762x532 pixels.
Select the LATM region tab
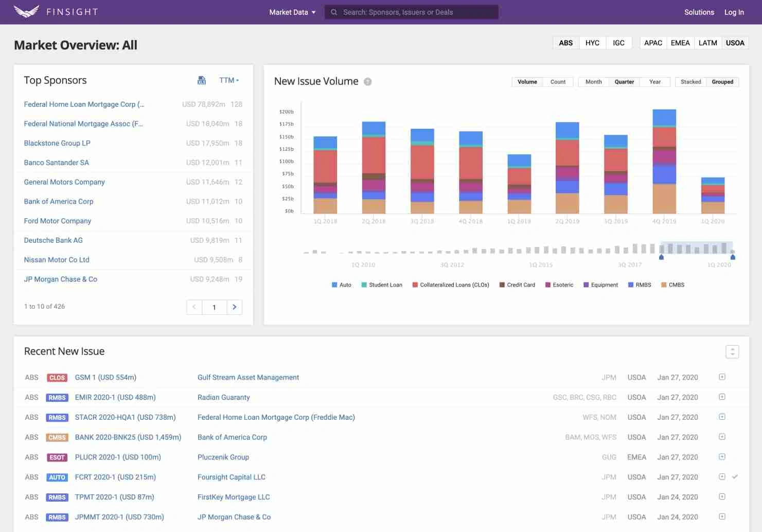coord(708,43)
